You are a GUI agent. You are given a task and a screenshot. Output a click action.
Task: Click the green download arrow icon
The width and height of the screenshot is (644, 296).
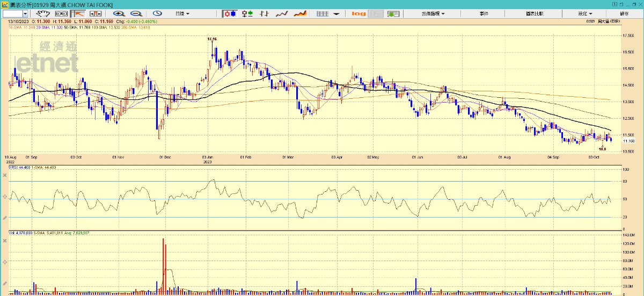click(x=393, y=13)
